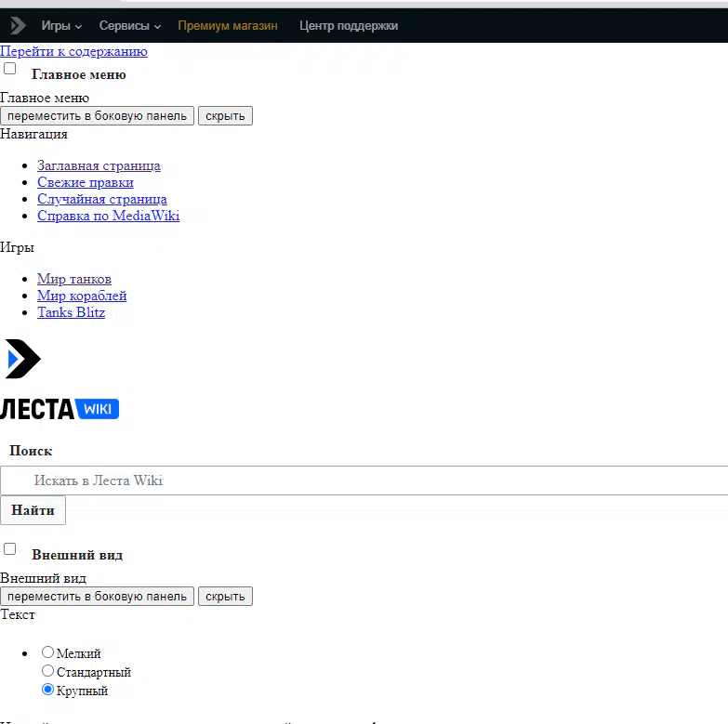Go to Премиум магазин
This screenshot has width=728, height=724.
(228, 25)
